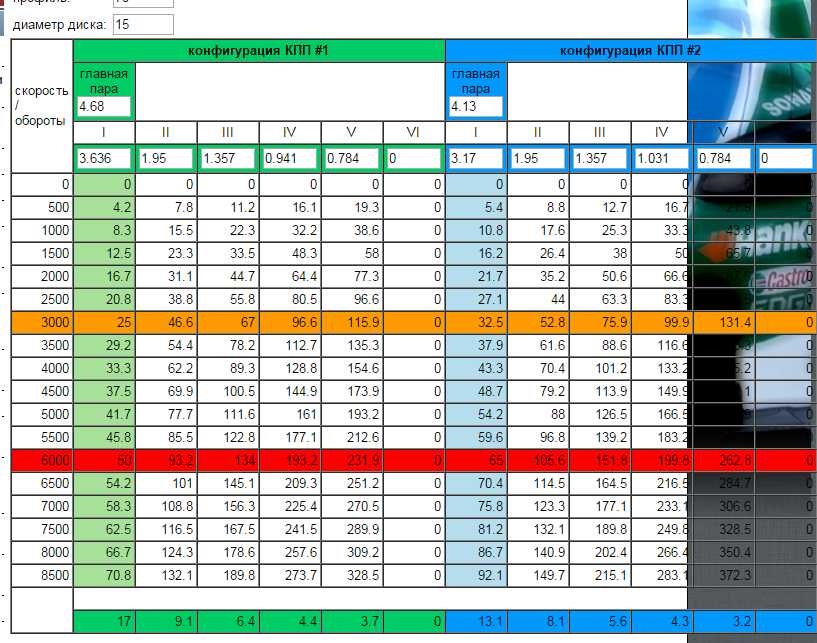817x643 pixels.
Task: Click the 212.6 cell in the 5500 row
Action: tap(352, 437)
